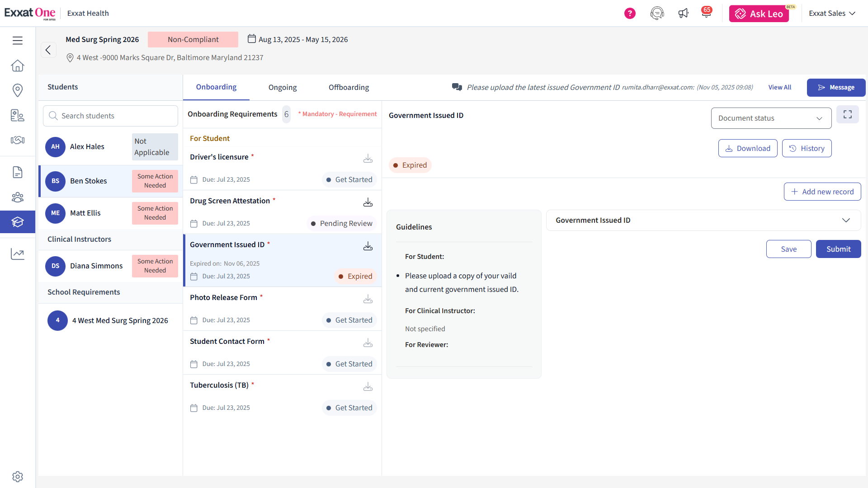The width and height of the screenshot is (868, 488).
Task: Click the location pin sidebar icon
Action: (18, 90)
